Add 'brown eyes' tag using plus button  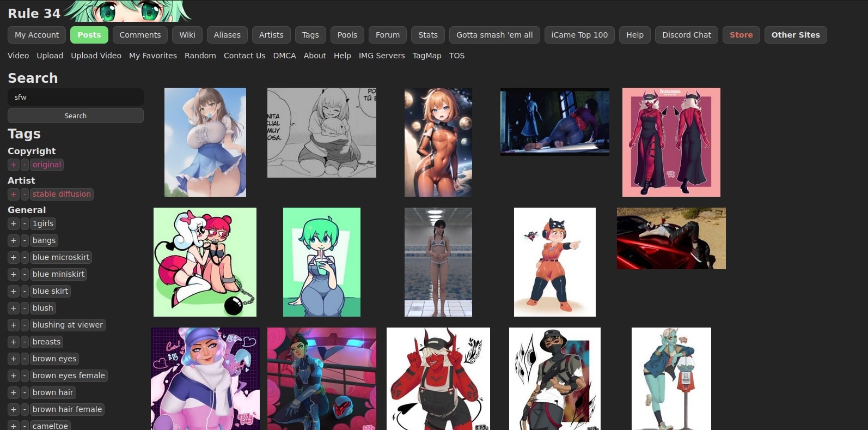point(14,359)
